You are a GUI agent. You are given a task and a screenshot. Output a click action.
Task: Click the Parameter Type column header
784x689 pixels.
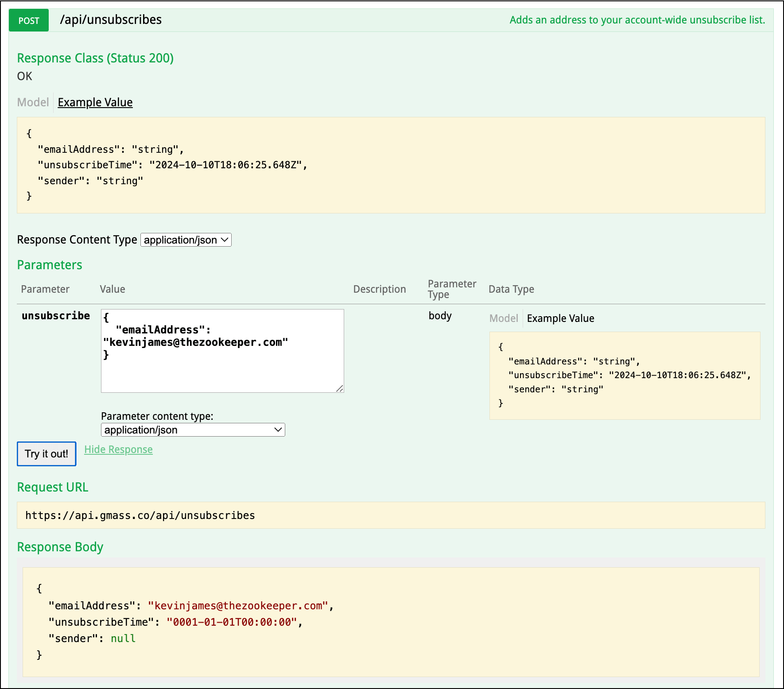[452, 289]
